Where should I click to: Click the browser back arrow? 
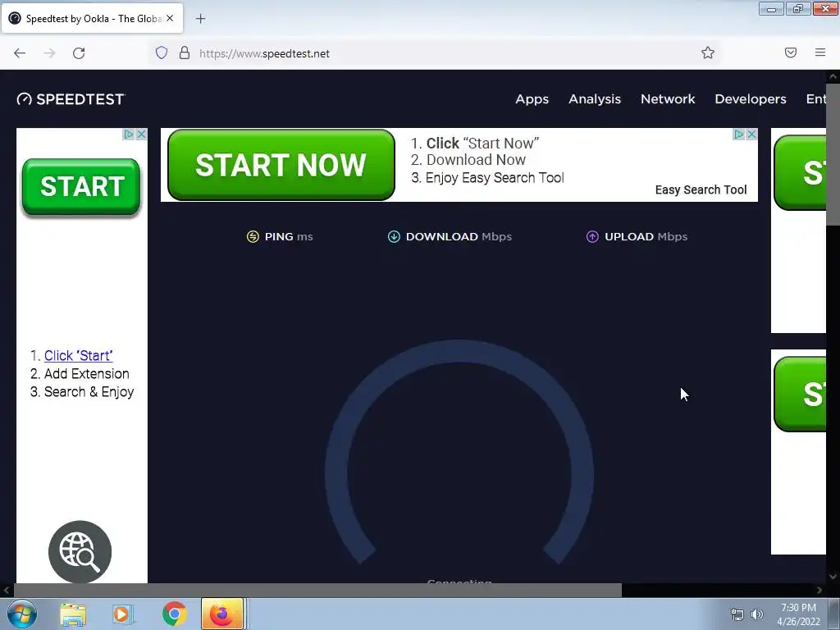(20, 53)
